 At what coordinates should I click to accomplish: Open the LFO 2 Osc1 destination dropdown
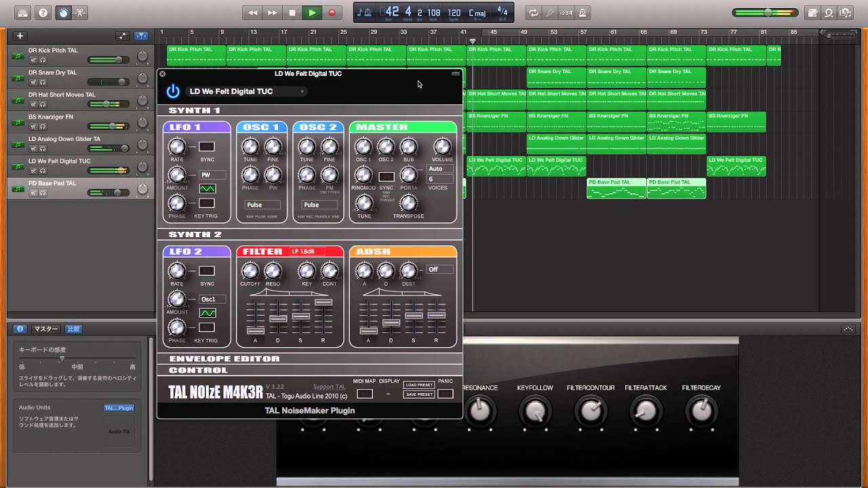click(212, 299)
